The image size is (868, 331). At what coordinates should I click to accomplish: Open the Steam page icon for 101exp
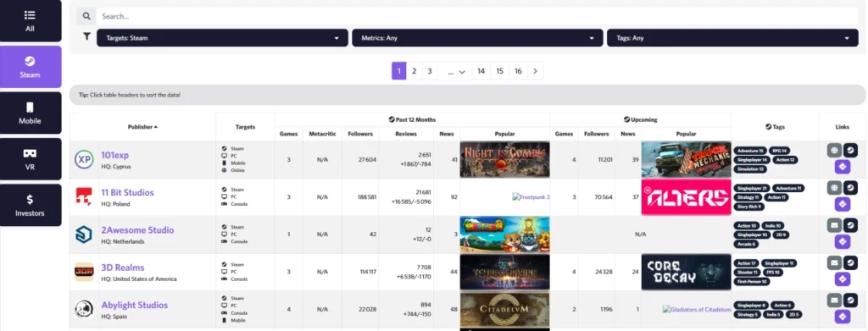(850, 150)
